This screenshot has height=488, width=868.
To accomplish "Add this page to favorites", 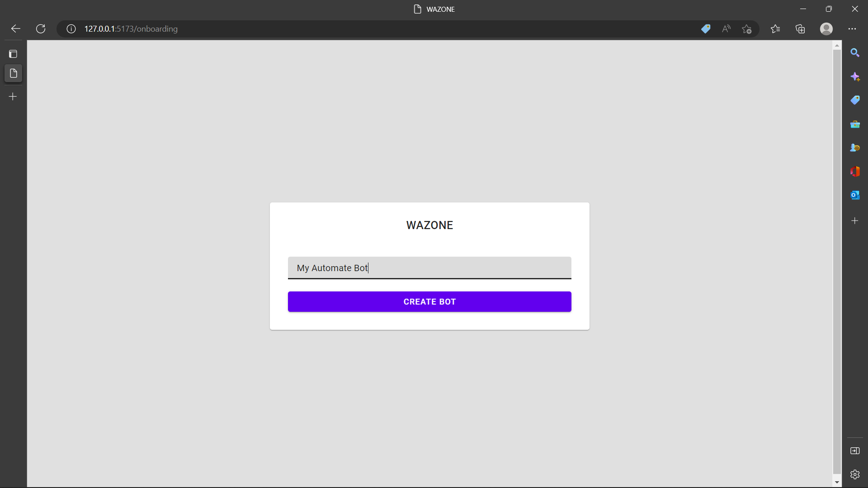I will pos(747,29).
